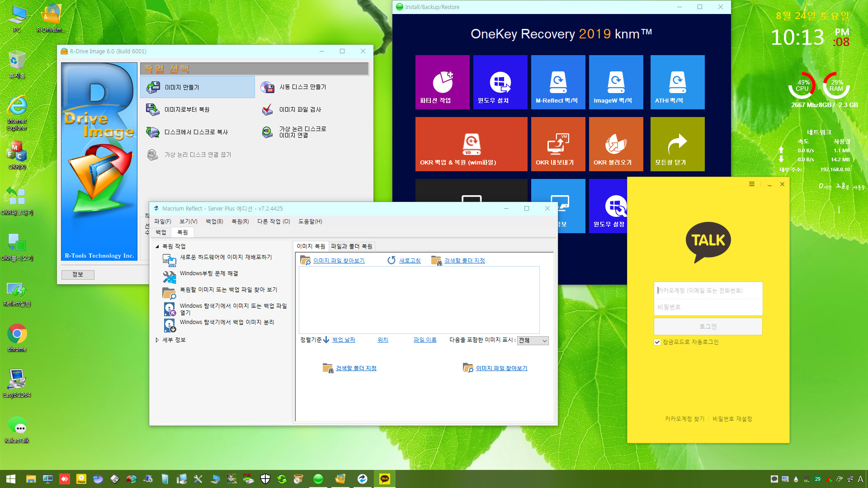868x488 pixels.
Task: Click 모든창 닫기 tile
Action: 678,144
